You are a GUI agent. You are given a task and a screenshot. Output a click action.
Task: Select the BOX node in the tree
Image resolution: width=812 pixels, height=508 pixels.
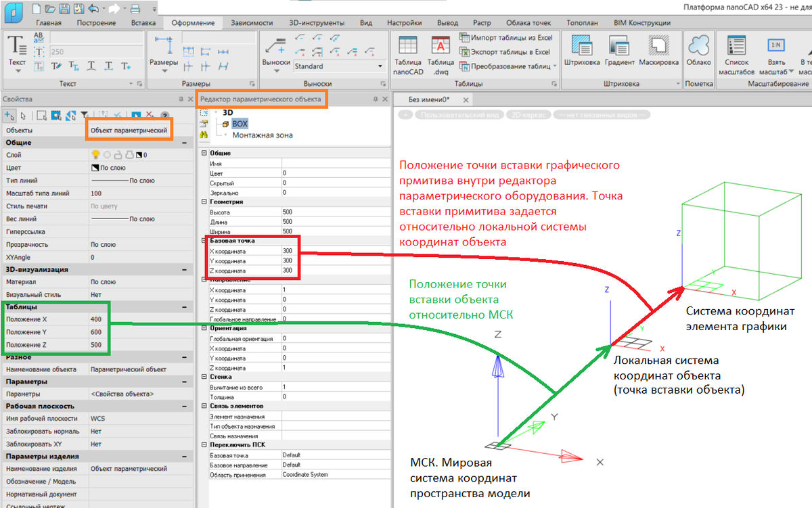pyautogui.click(x=240, y=124)
